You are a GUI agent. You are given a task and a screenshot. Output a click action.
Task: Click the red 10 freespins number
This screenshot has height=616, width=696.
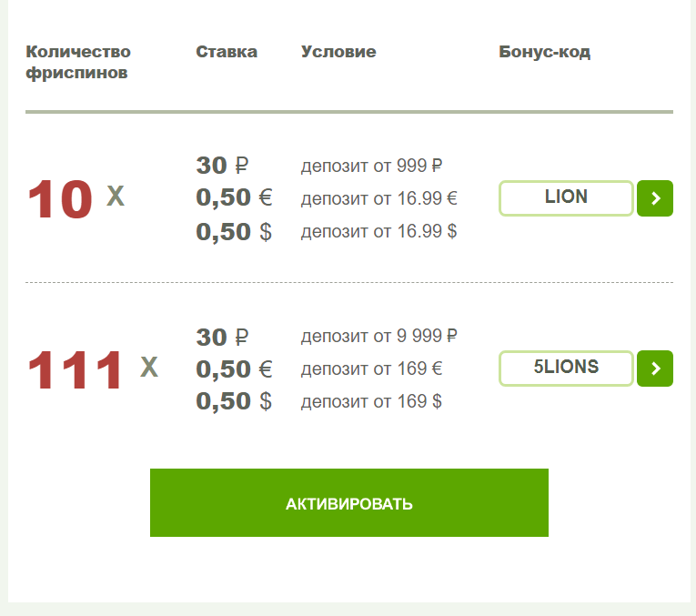[60, 199]
